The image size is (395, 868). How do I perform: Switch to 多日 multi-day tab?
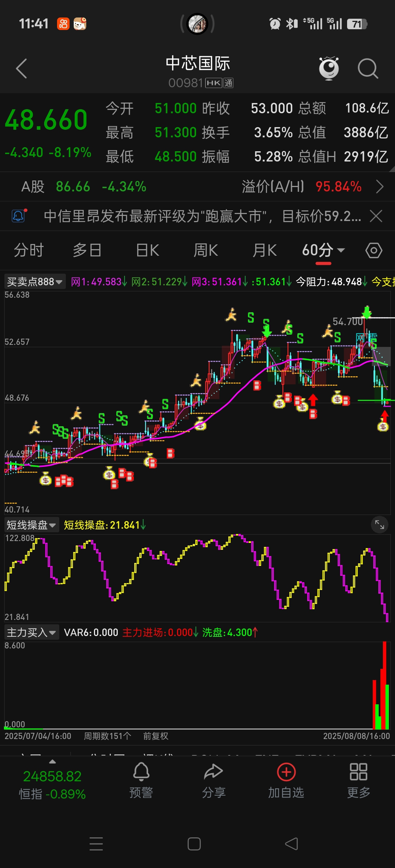(x=87, y=251)
